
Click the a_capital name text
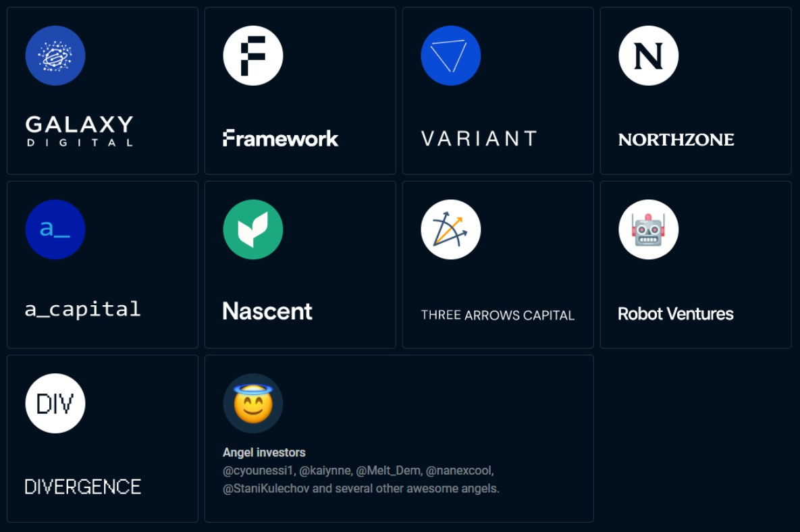click(x=82, y=309)
